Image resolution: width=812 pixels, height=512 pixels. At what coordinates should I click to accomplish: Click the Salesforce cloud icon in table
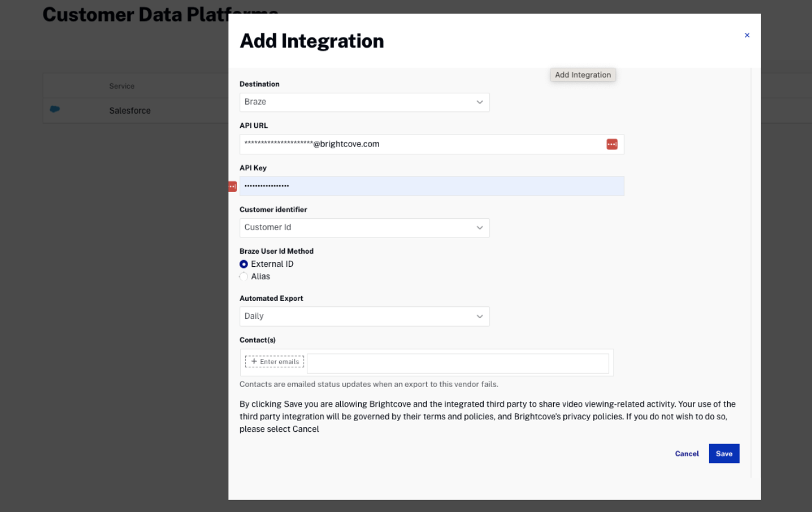(x=55, y=109)
